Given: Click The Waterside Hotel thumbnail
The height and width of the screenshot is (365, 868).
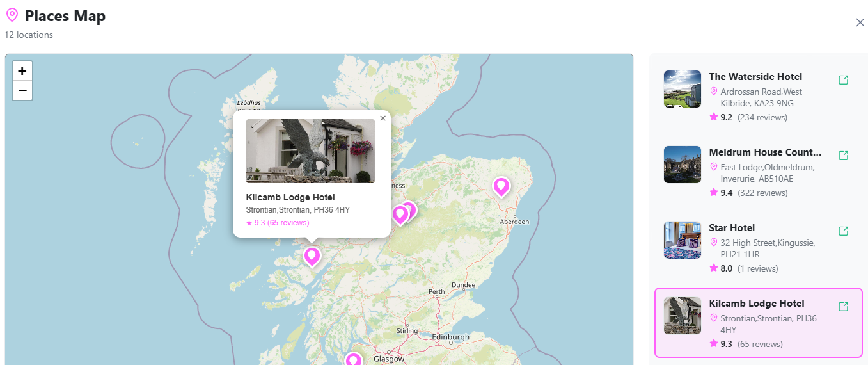Looking at the screenshot, I should coord(682,89).
